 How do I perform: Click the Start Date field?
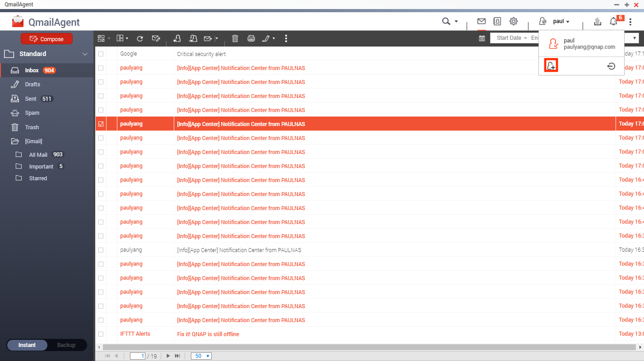click(509, 38)
